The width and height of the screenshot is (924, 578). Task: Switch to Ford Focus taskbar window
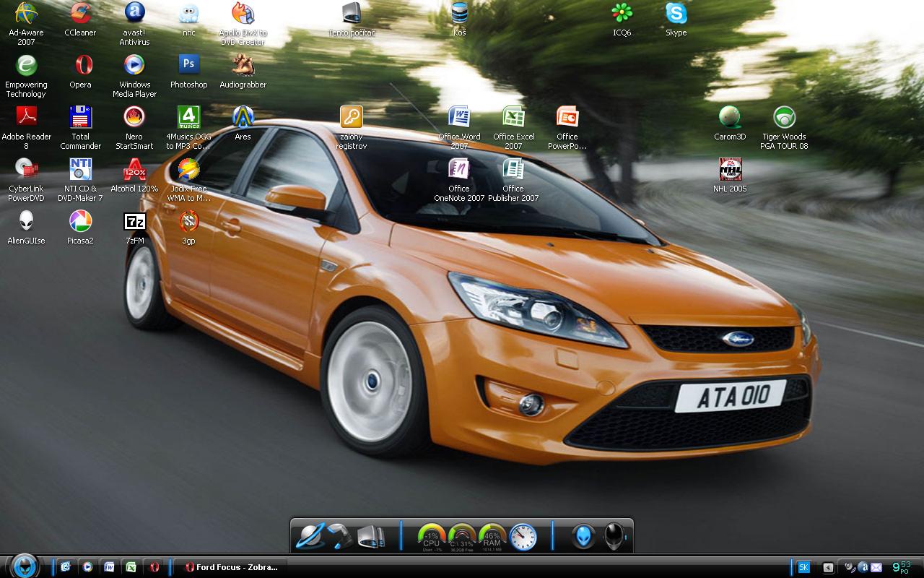231,567
